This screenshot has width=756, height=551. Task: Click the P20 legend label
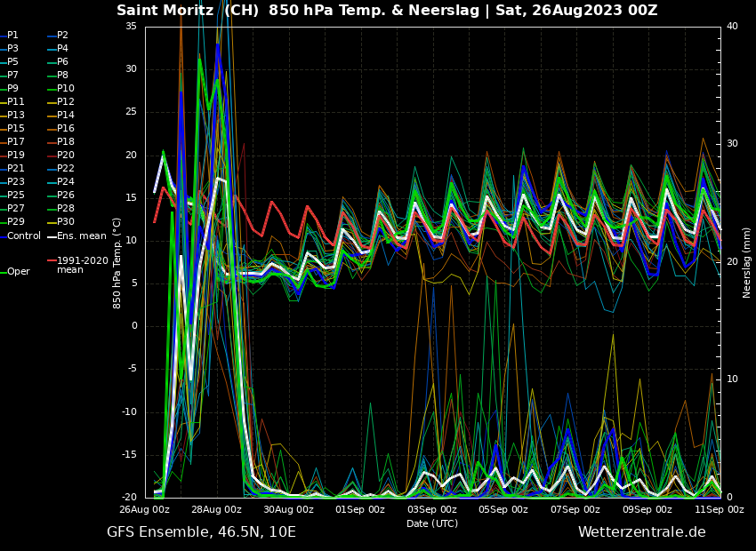click(x=66, y=156)
